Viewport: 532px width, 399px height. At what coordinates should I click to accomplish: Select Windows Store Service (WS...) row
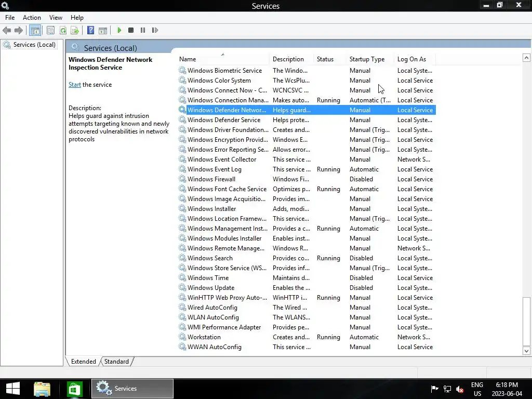(x=307, y=268)
